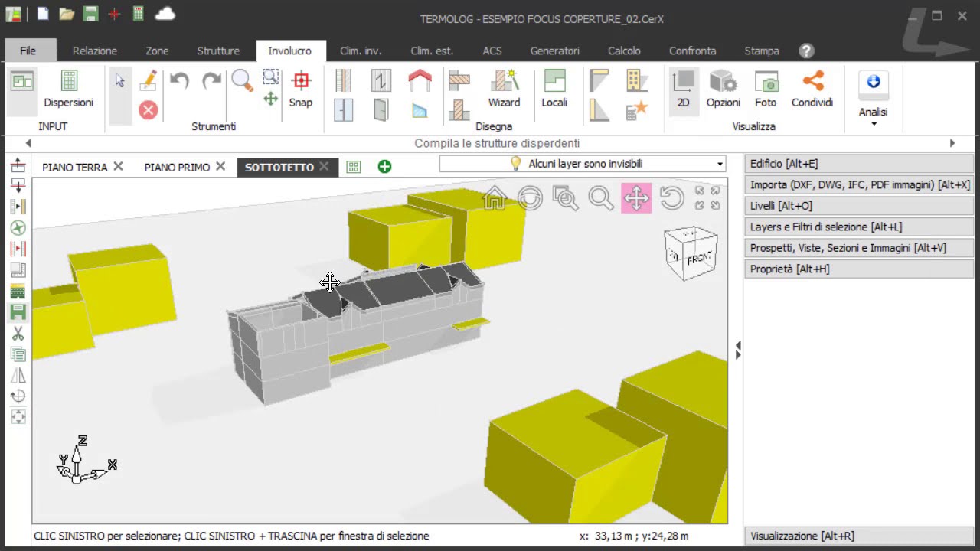Expand the Importa DXF DWG panel
Image resolution: width=980 pixels, height=551 pixels.
click(858, 184)
